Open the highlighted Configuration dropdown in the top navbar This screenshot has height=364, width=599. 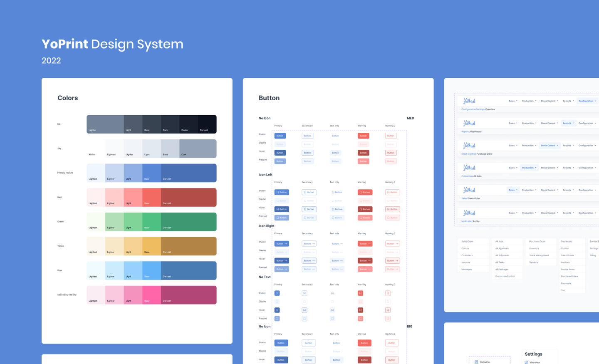pos(587,101)
